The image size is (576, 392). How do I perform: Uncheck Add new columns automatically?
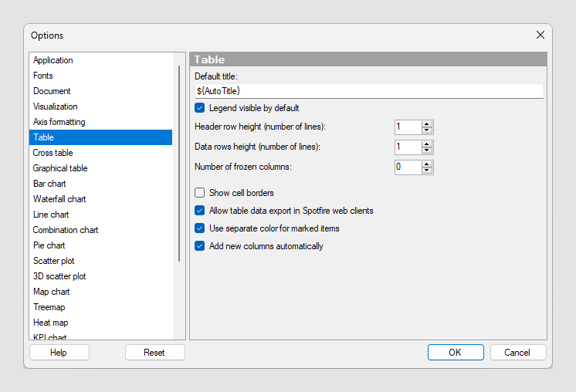click(200, 246)
